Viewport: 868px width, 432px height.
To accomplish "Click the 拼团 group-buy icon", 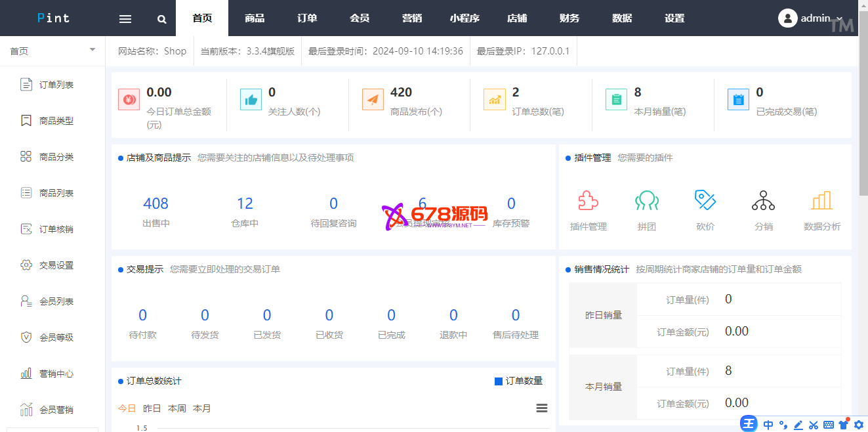I will [647, 200].
